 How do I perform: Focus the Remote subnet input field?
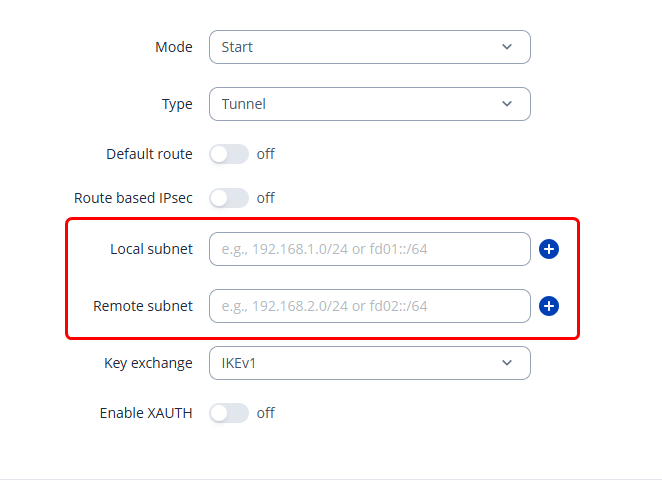click(369, 306)
